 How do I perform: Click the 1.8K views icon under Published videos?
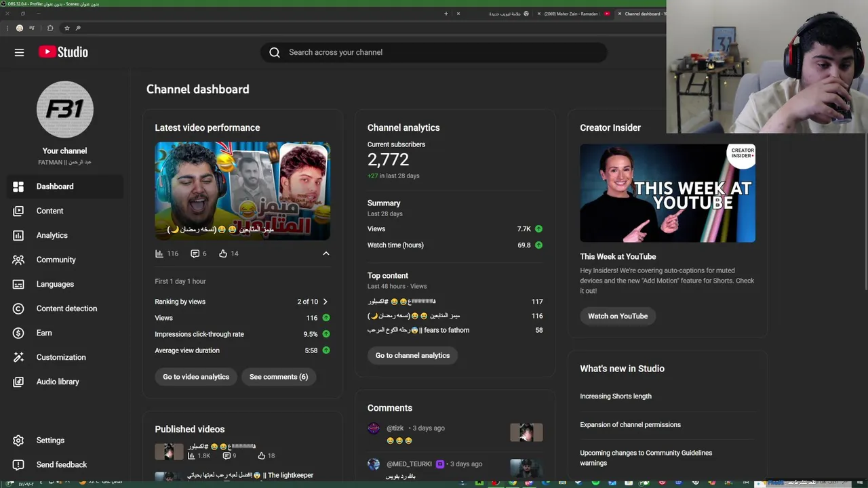tap(191, 456)
